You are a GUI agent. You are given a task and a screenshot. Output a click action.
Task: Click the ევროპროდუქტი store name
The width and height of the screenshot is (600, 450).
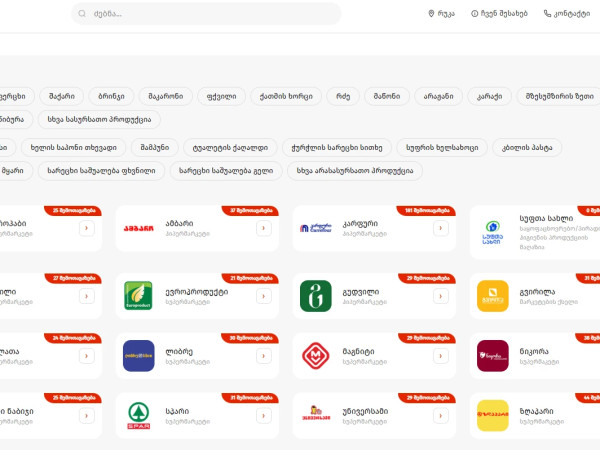tap(197, 292)
